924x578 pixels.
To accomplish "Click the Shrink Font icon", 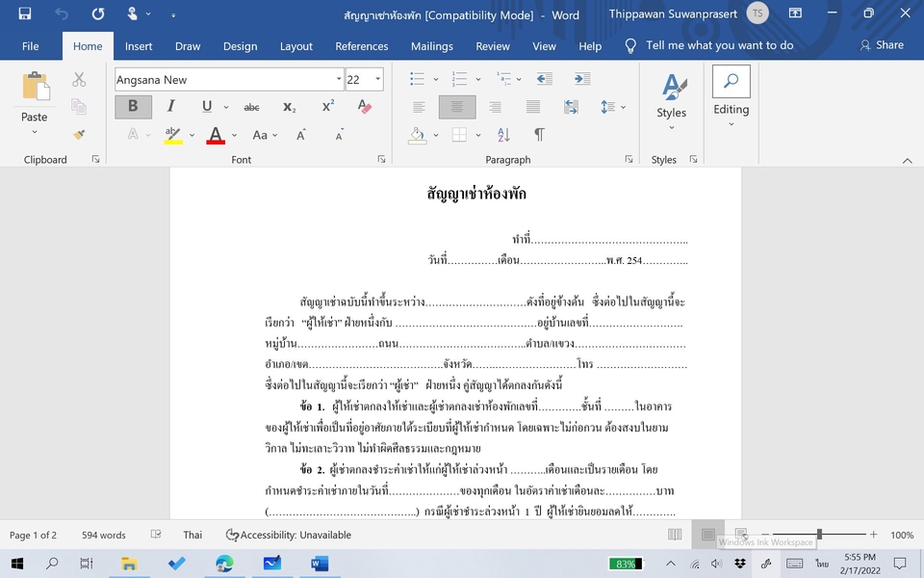I will (x=340, y=135).
